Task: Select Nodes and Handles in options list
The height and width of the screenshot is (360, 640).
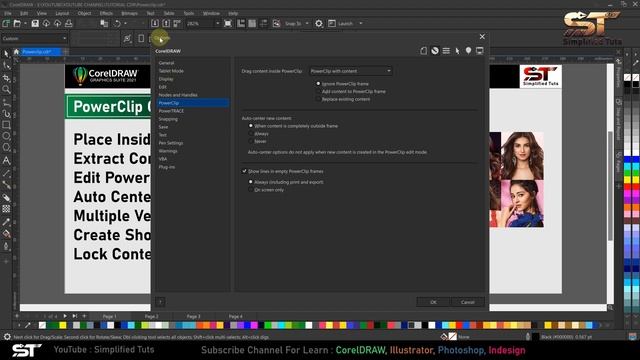Action: [x=178, y=95]
